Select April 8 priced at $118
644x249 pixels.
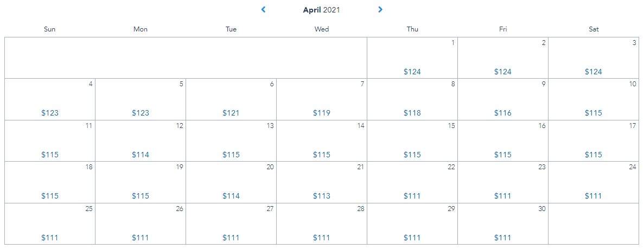[412, 99]
